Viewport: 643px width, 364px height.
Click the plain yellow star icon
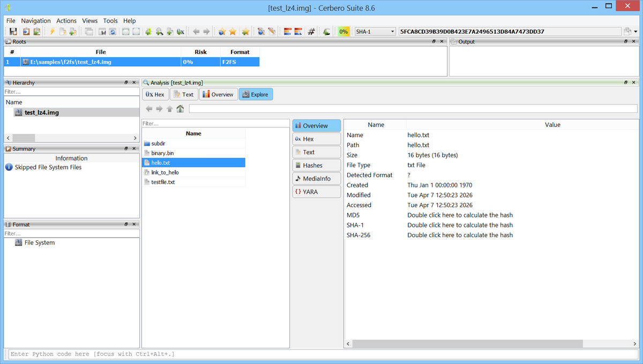tap(233, 32)
